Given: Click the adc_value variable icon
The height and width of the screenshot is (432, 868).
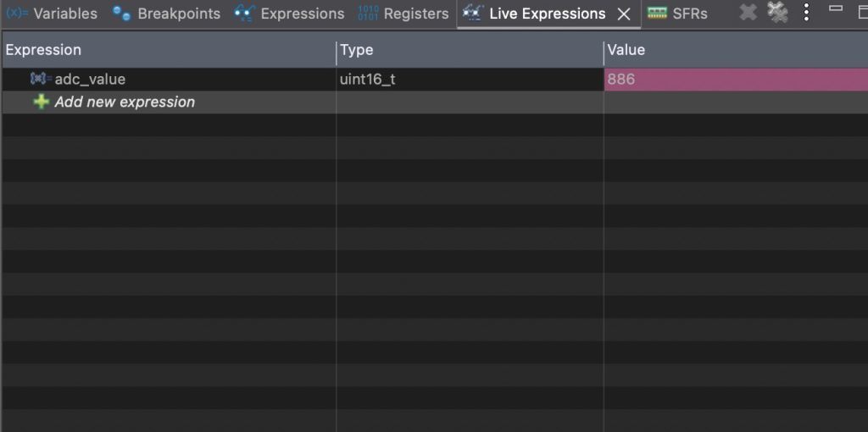Looking at the screenshot, I should 41,79.
